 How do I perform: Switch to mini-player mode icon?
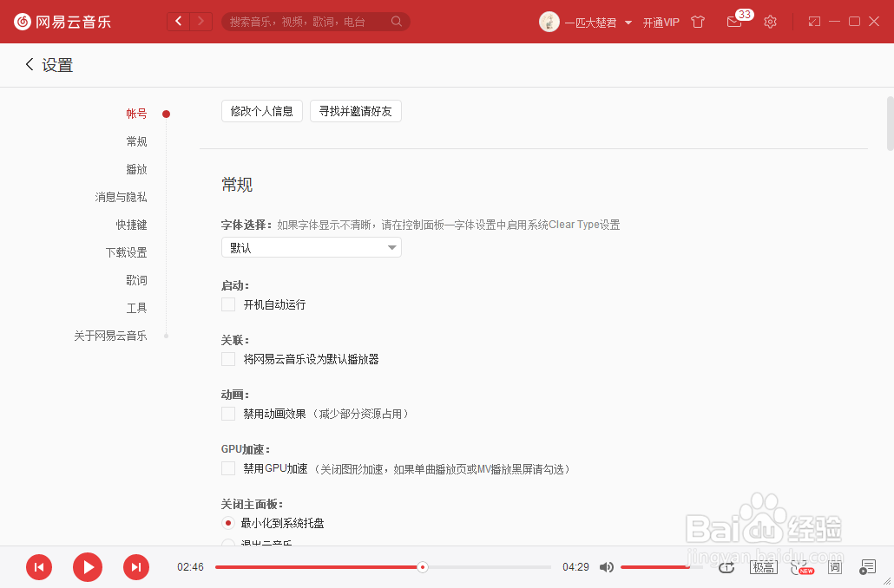(x=813, y=21)
